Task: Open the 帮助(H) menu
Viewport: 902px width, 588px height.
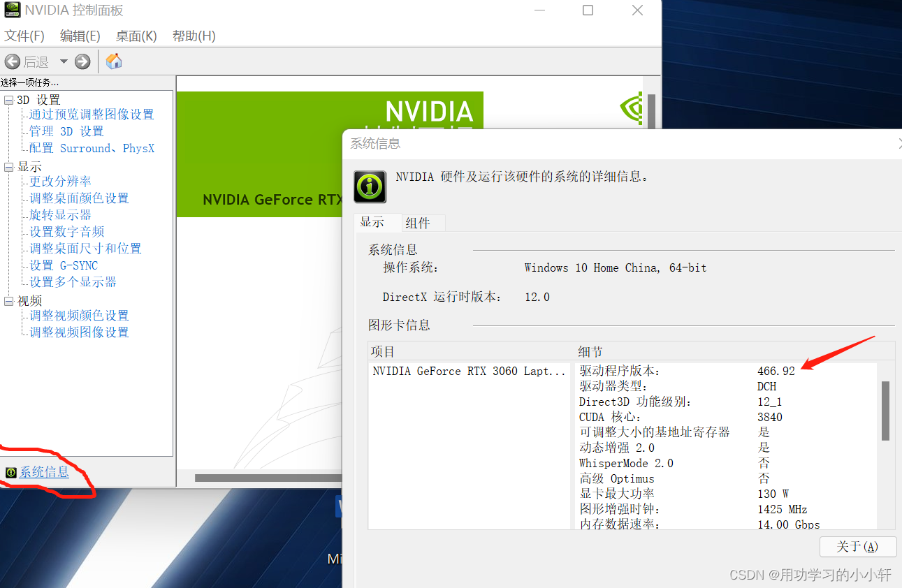Action: pyautogui.click(x=194, y=36)
